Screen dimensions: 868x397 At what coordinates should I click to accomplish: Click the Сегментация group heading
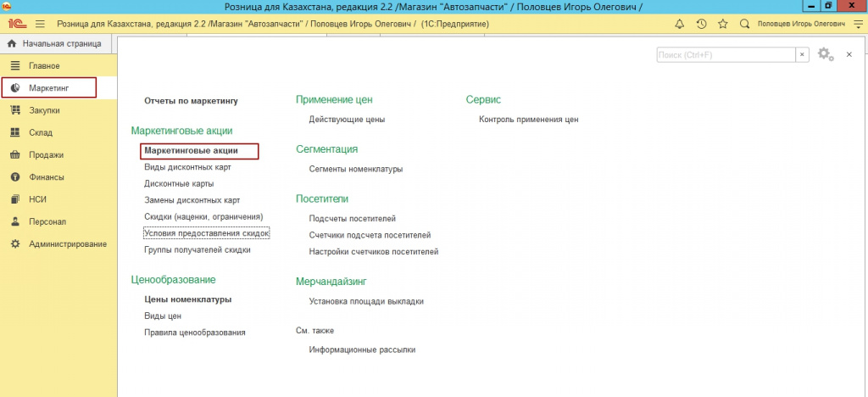pyautogui.click(x=326, y=149)
